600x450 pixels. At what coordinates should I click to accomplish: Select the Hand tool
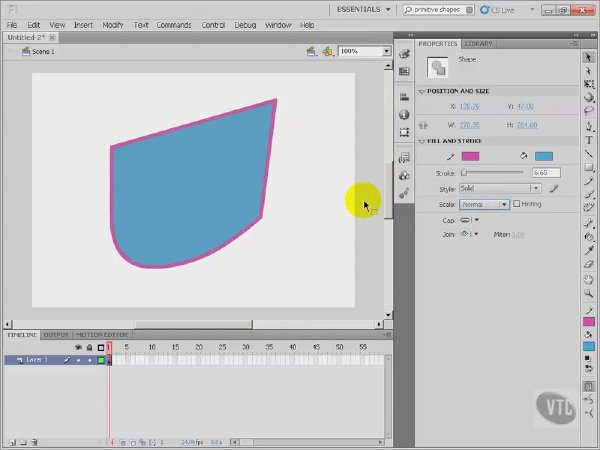point(589,279)
